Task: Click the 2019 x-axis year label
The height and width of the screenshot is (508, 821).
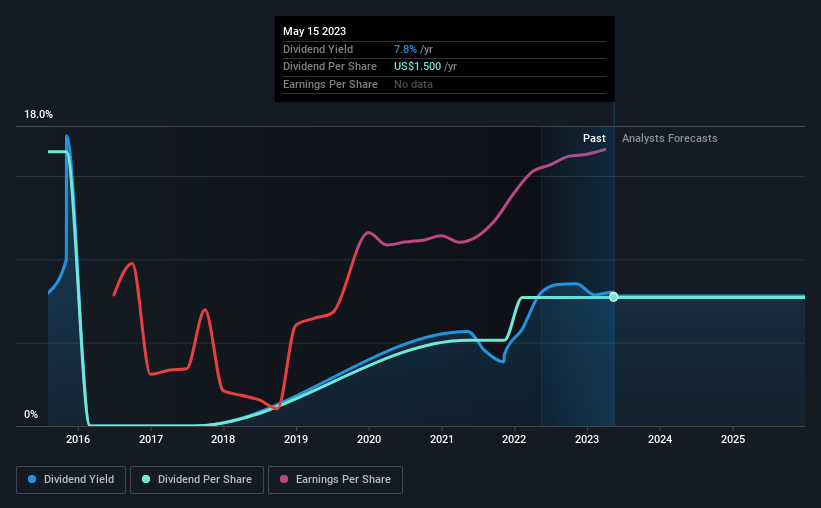Action: tap(296, 439)
